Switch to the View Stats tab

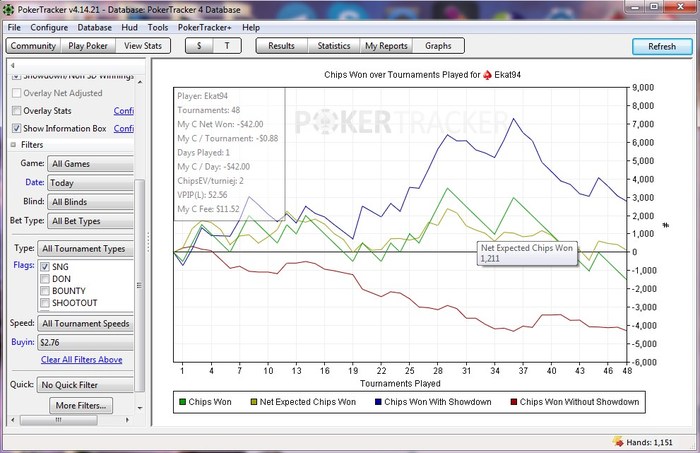click(x=143, y=46)
